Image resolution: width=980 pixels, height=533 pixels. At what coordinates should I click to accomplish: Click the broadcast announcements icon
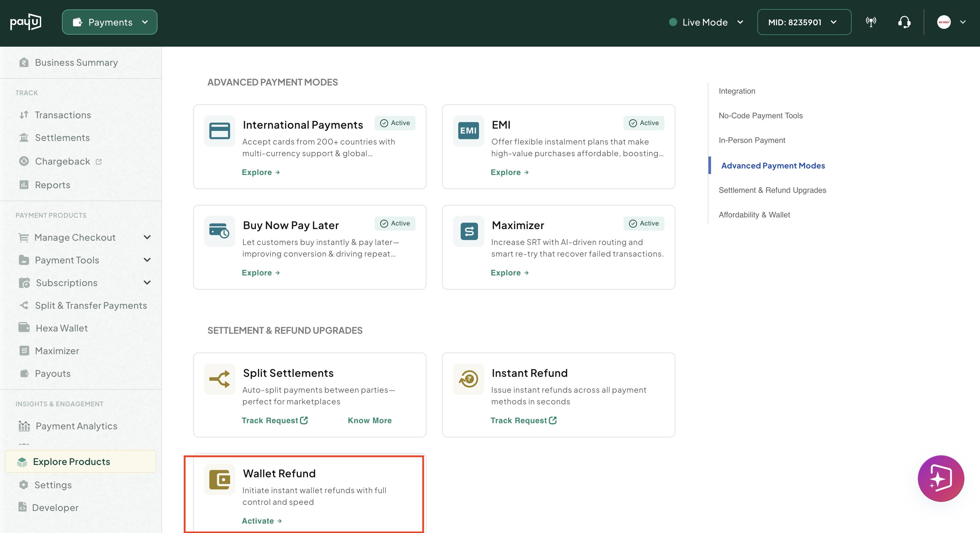[871, 22]
